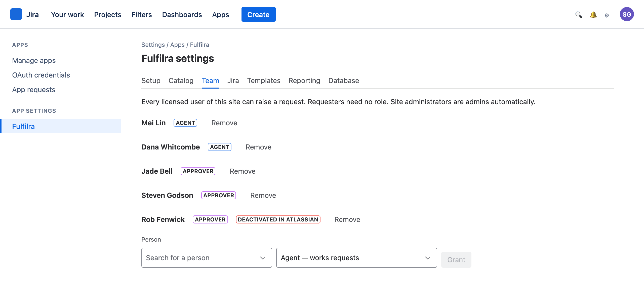Expand the Search for a person dropdown
Image resolution: width=644 pixels, height=304 pixels.
[207, 258]
